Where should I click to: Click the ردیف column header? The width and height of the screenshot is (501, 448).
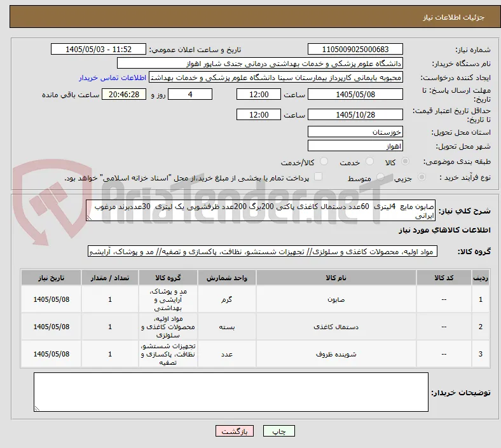click(481, 278)
